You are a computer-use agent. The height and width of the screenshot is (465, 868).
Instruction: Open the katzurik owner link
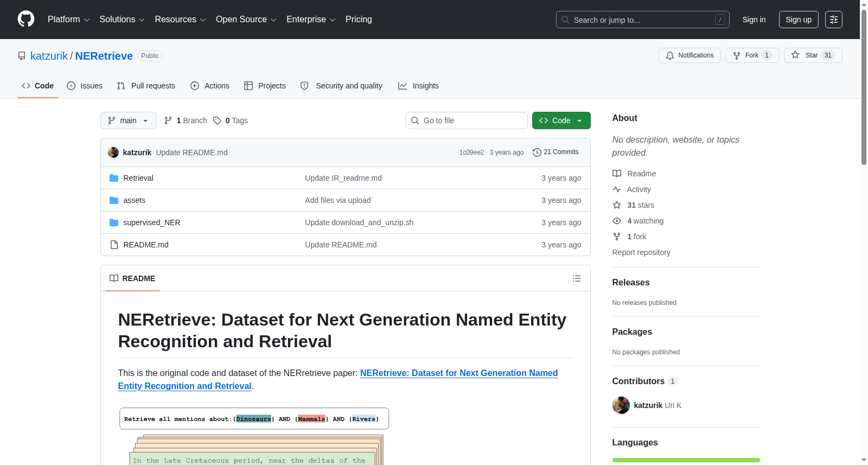49,56
